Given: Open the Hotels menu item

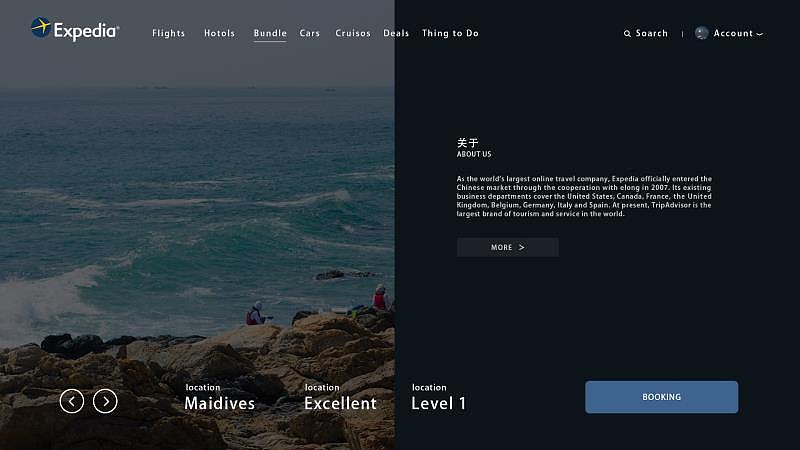Looking at the screenshot, I should (219, 33).
